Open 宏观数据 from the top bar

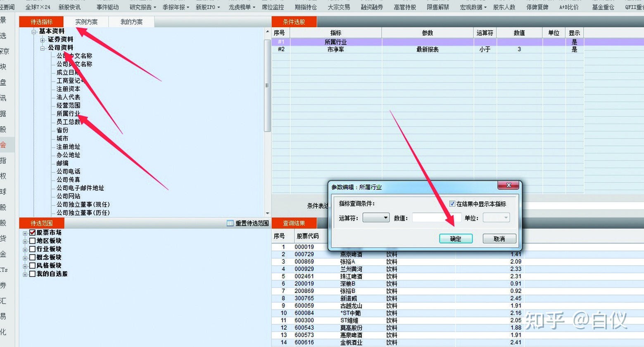471,7
